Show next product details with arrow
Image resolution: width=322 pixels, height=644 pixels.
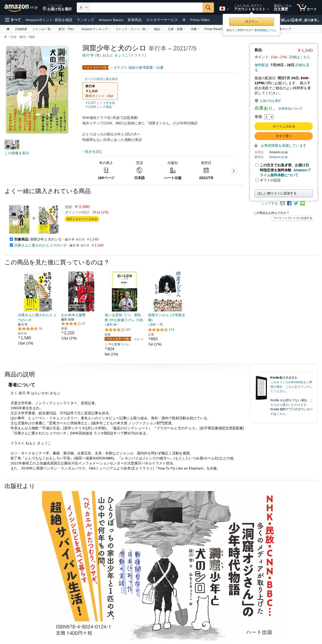pyautogui.click(x=233, y=171)
